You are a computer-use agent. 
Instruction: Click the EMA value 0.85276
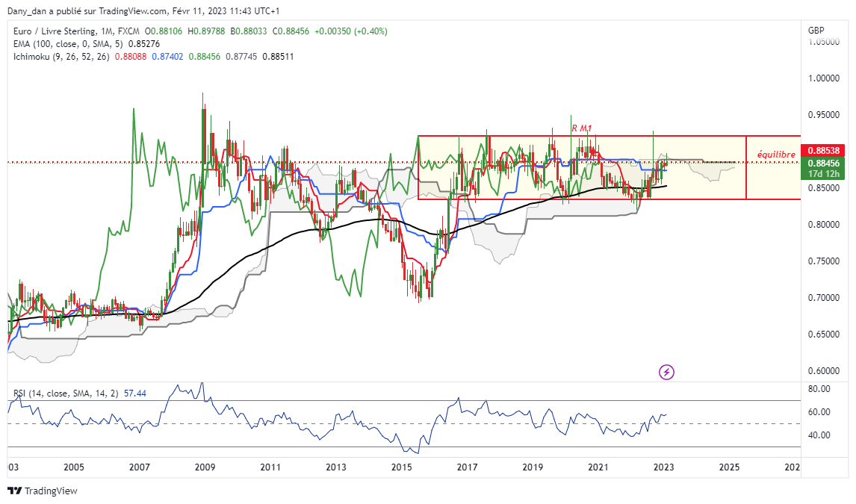click(144, 44)
